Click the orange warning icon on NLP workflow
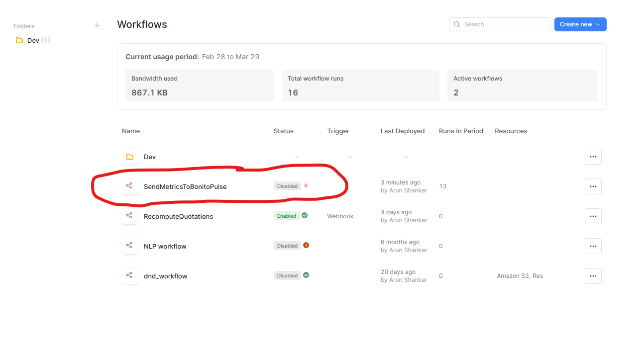This screenshot has width=644, height=358. coord(306,245)
